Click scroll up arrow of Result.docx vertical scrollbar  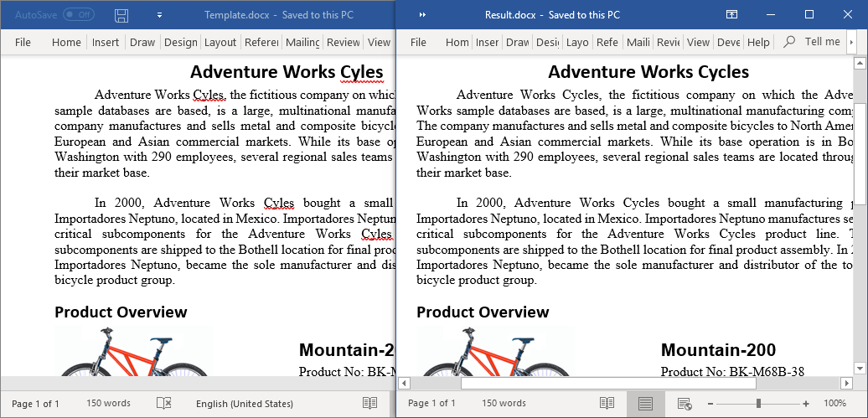coord(860,63)
